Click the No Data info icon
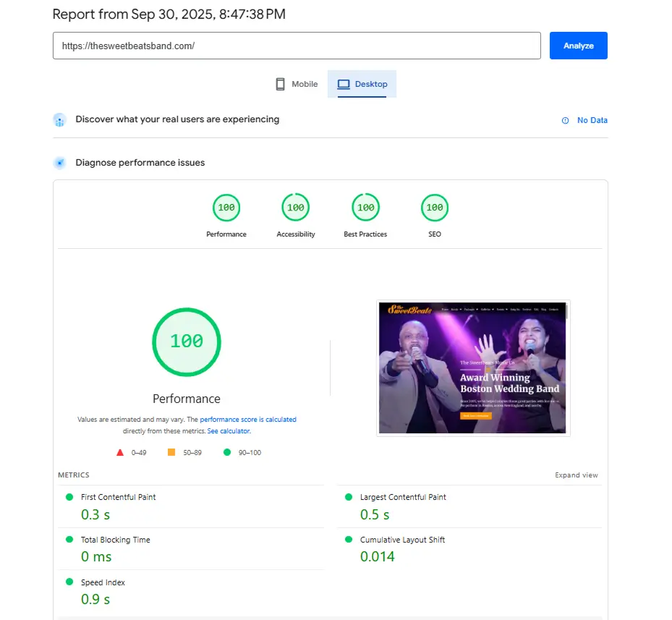The image size is (672, 620). click(x=565, y=121)
